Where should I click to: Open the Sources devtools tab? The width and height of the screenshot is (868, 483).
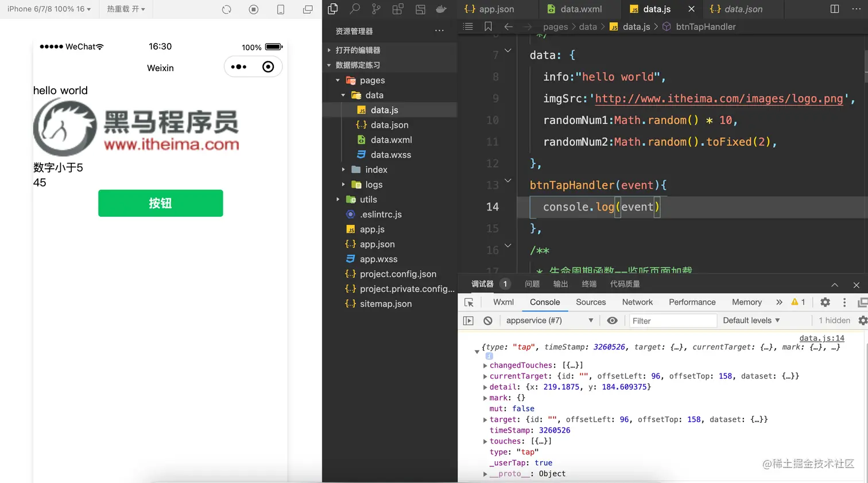(591, 302)
